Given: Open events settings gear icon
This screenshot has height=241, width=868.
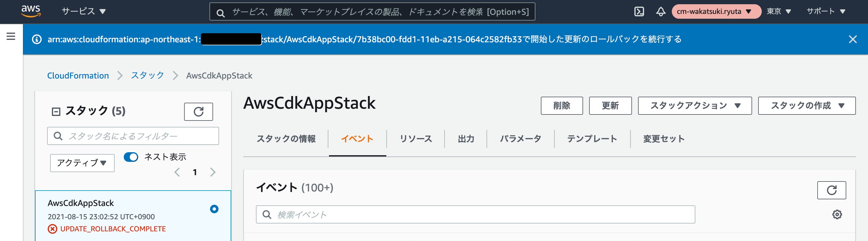Looking at the screenshot, I should (x=837, y=214).
